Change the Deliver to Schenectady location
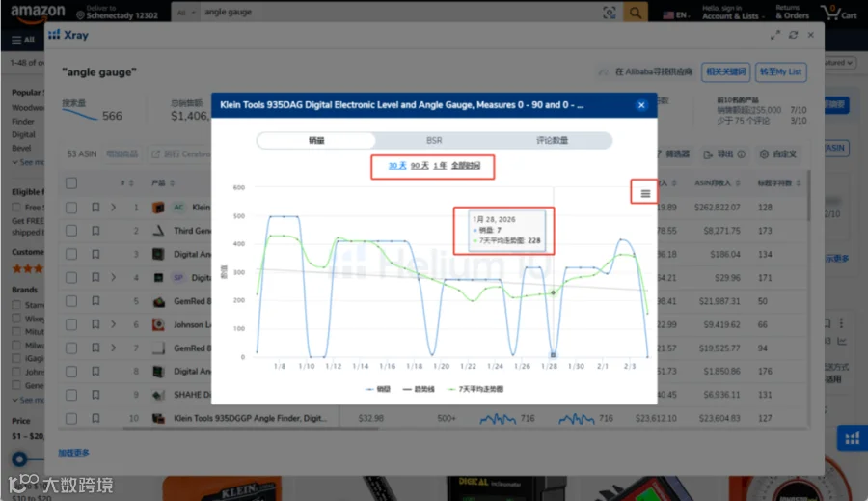The image size is (868, 501). click(x=118, y=13)
